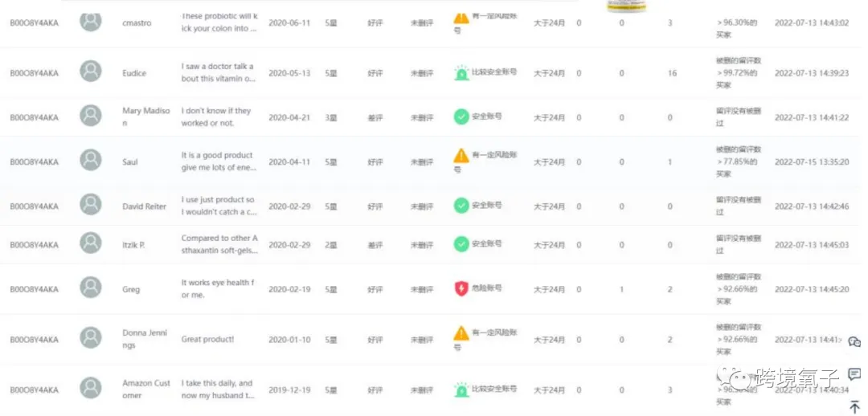Click the name Amazon Customer

point(146,389)
